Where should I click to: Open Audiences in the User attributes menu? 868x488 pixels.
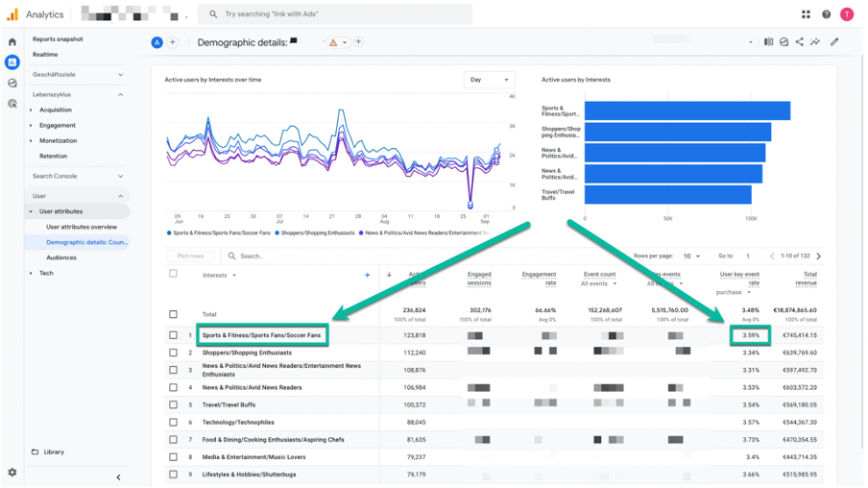(61, 257)
